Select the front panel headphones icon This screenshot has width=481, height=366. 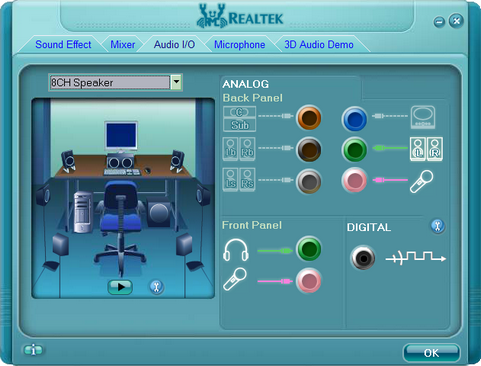pos(236,250)
